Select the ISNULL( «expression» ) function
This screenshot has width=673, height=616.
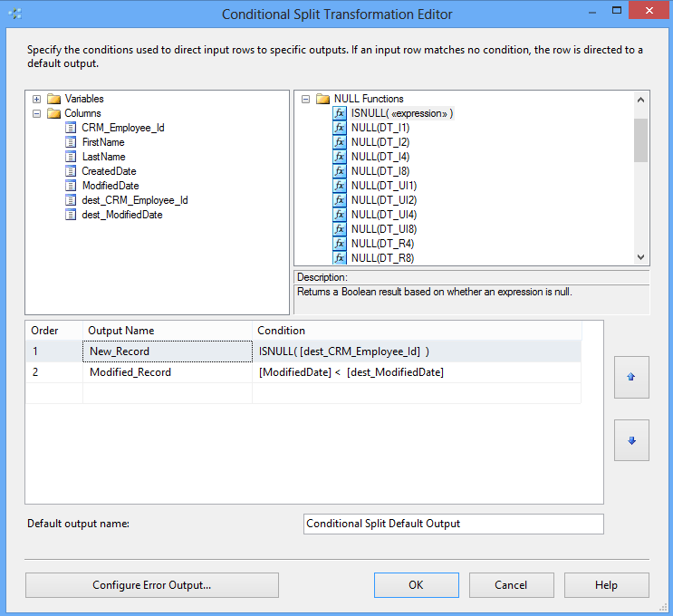coord(402,113)
